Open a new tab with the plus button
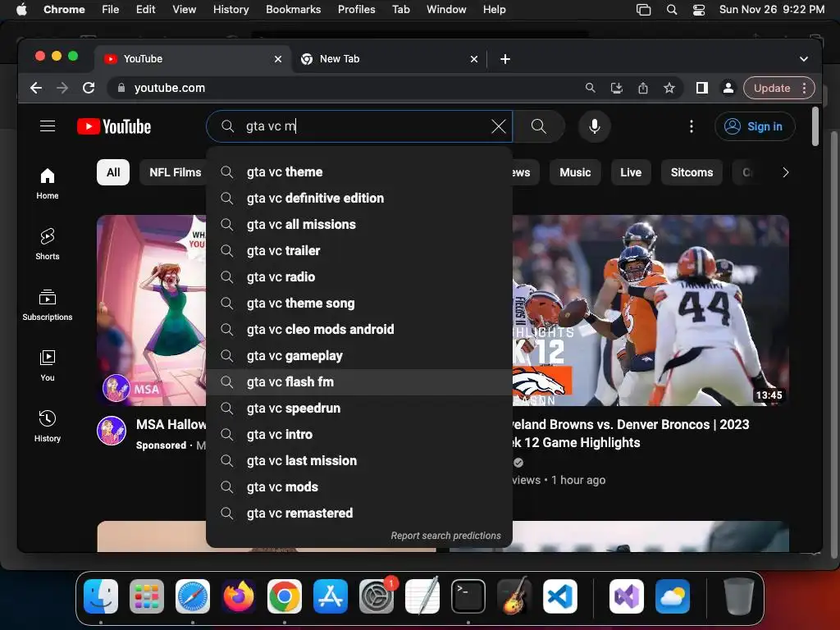Screen dimensions: 840x630 [504, 59]
